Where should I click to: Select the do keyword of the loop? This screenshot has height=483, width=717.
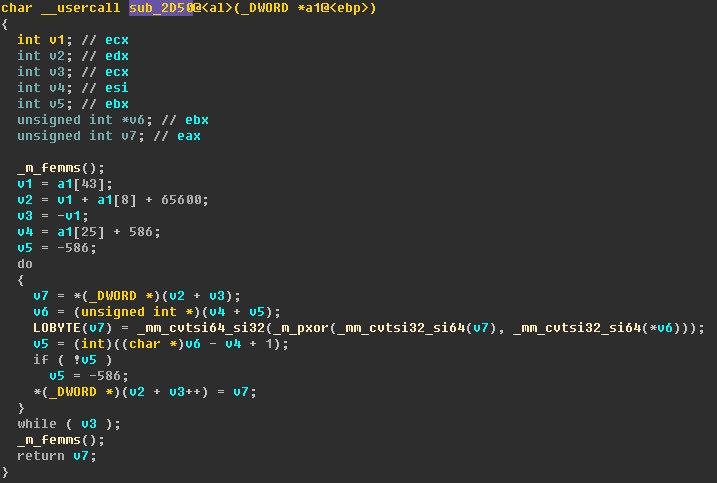coord(25,264)
